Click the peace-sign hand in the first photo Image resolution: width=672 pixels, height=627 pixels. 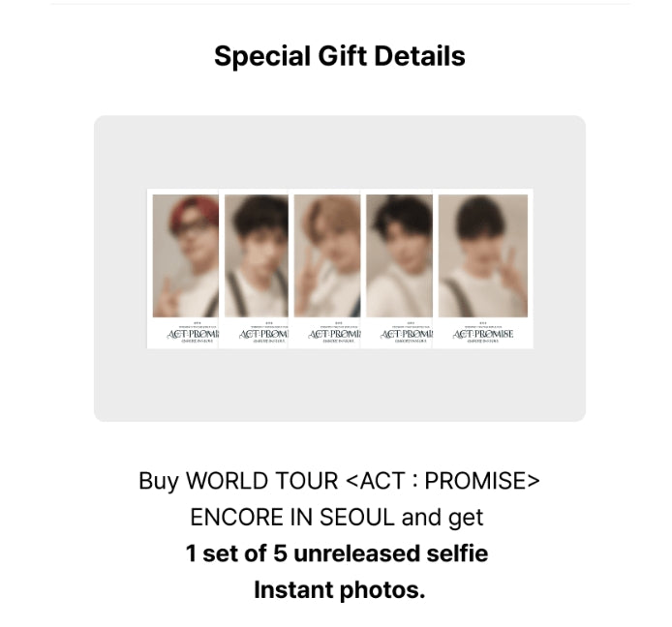pos(167,297)
